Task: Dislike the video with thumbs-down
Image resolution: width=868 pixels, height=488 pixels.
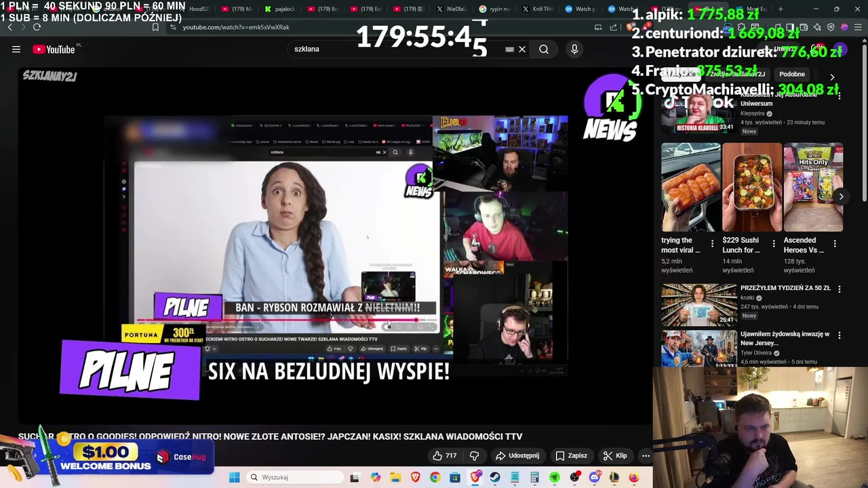Action: click(474, 455)
